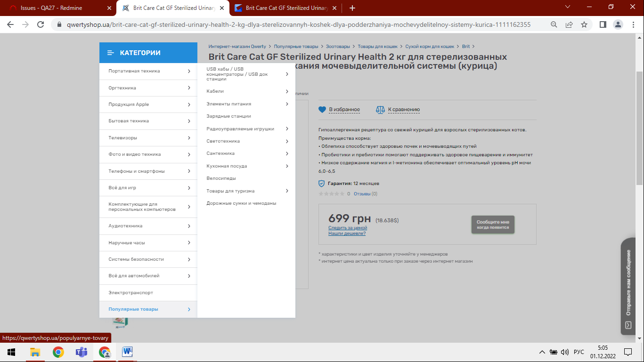Expand the Светотехника submenu arrow
The image size is (644, 362).
pyautogui.click(x=287, y=141)
